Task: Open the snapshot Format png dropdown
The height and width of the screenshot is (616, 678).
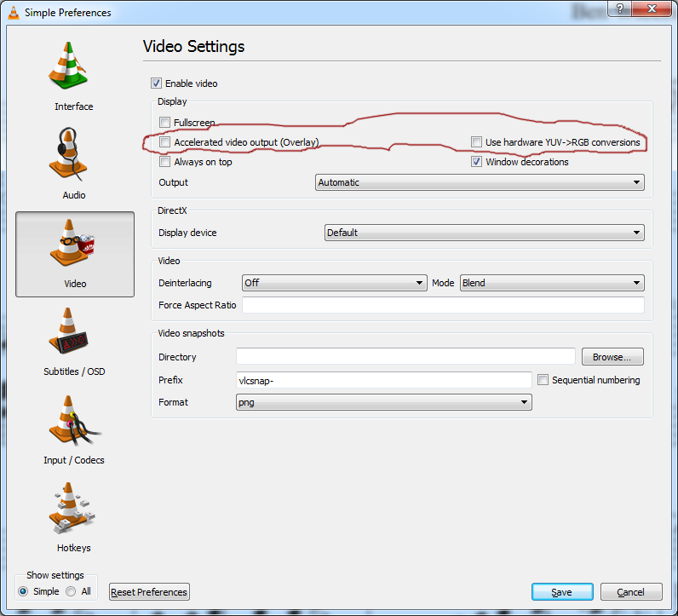Action: tap(383, 402)
